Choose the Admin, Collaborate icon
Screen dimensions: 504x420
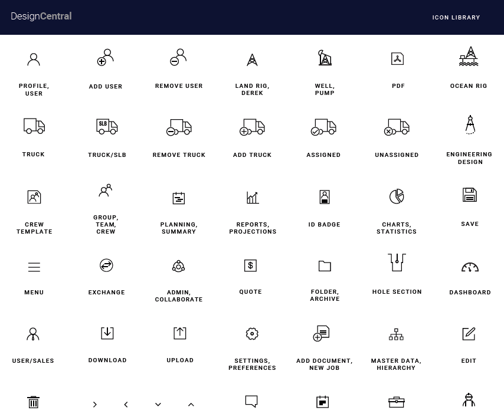(x=178, y=266)
